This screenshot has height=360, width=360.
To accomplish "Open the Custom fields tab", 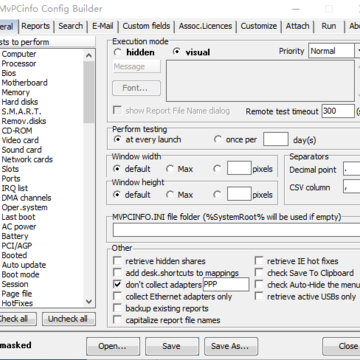I will tap(146, 26).
